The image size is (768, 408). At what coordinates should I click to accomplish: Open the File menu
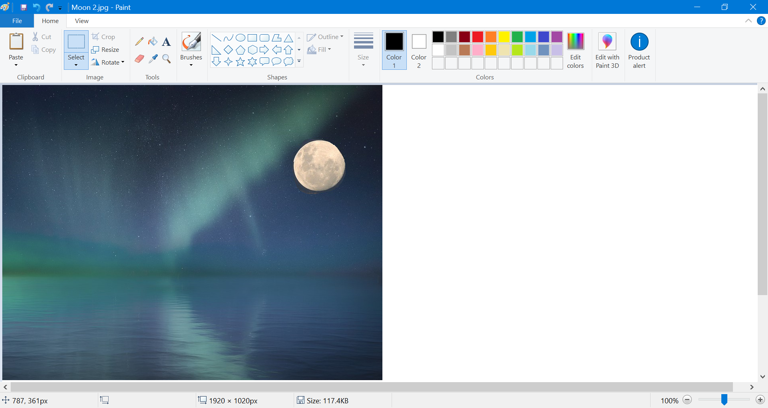(17, 20)
